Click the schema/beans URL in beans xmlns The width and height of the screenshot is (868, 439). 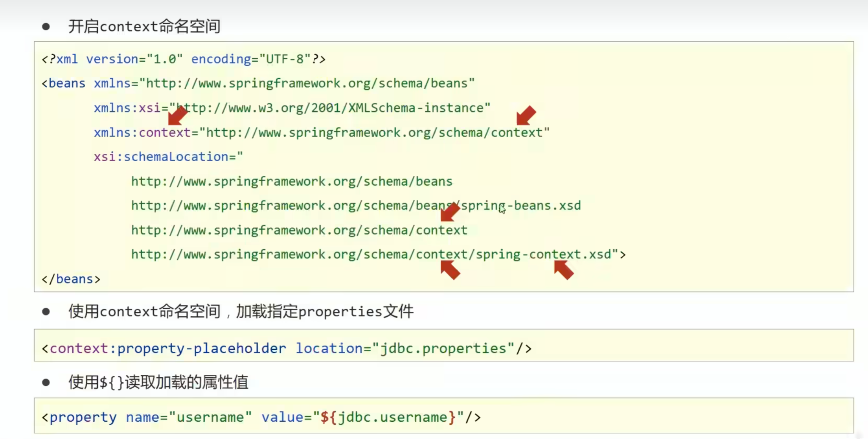(x=307, y=83)
